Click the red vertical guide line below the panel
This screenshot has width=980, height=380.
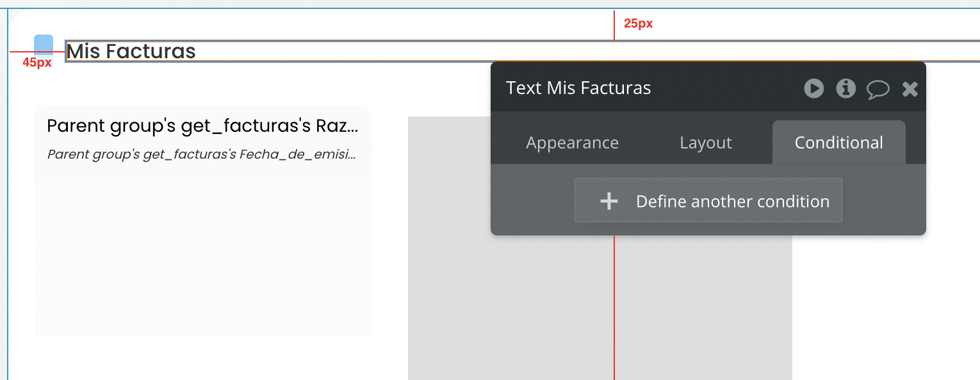click(x=614, y=307)
